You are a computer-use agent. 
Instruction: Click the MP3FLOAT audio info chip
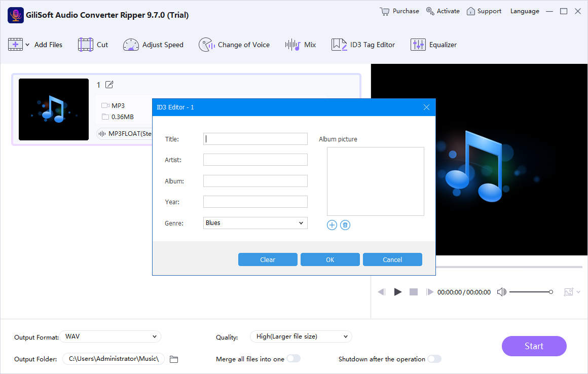click(x=125, y=133)
